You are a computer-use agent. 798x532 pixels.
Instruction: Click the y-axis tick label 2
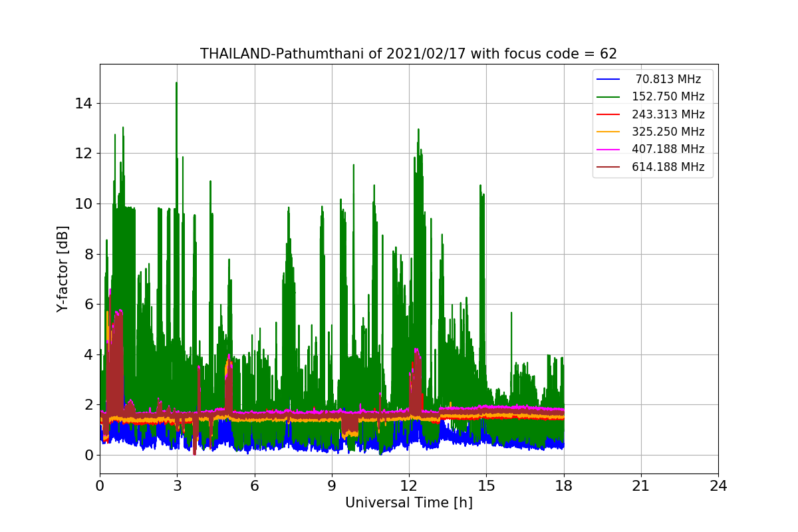coord(87,405)
